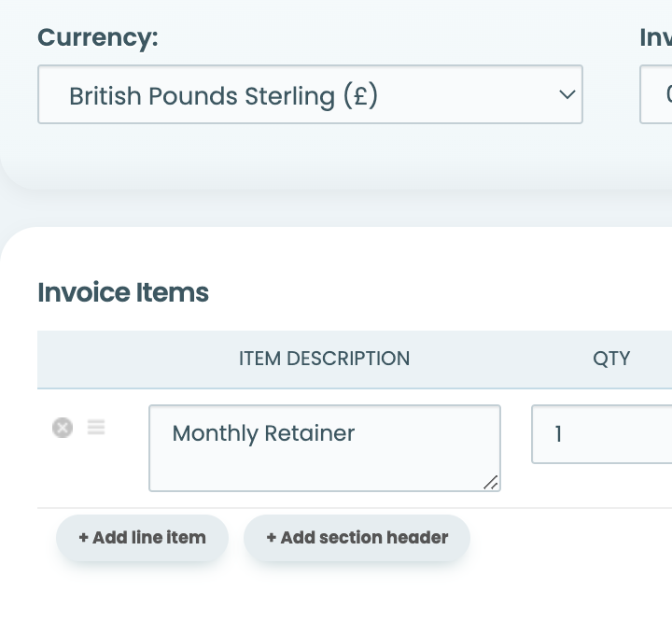Viewport: 672px width, 635px height.
Task: Click the ITEM DESCRIPTION column header
Action: pos(325,359)
